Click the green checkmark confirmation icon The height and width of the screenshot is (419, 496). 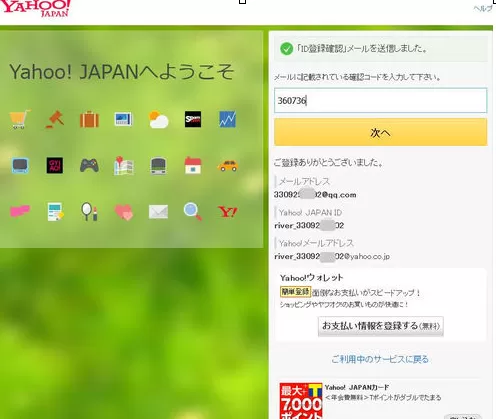click(x=286, y=49)
